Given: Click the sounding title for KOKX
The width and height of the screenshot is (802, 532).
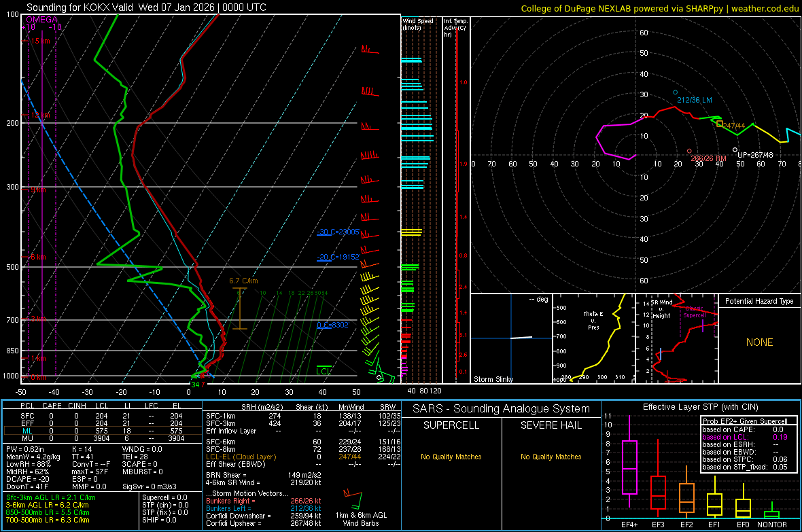Looking at the screenshot, I should click(146, 7).
